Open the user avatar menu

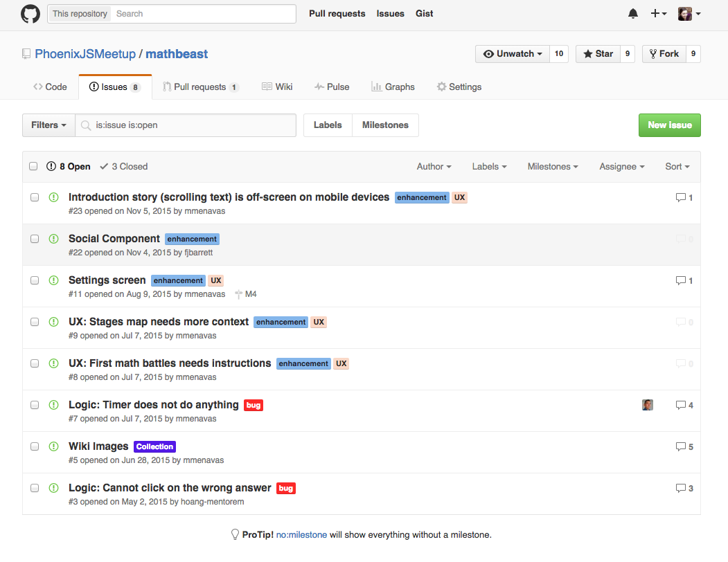click(689, 14)
